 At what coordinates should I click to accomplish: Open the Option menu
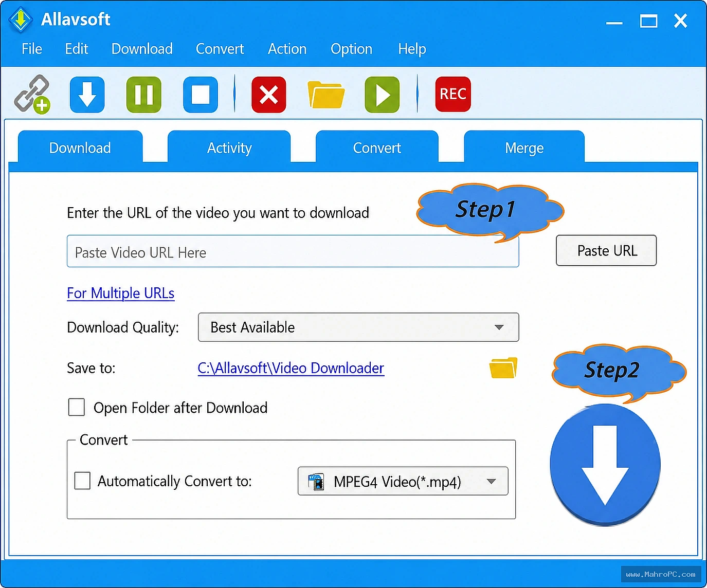click(x=352, y=49)
